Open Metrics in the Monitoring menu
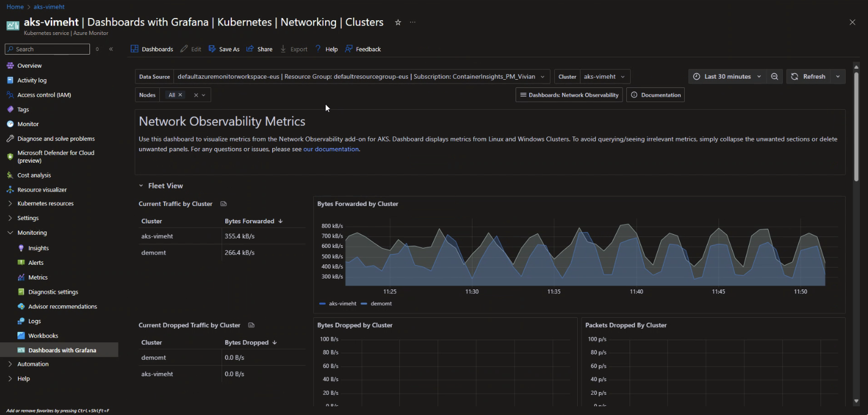The image size is (868, 415). coord(38,277)
